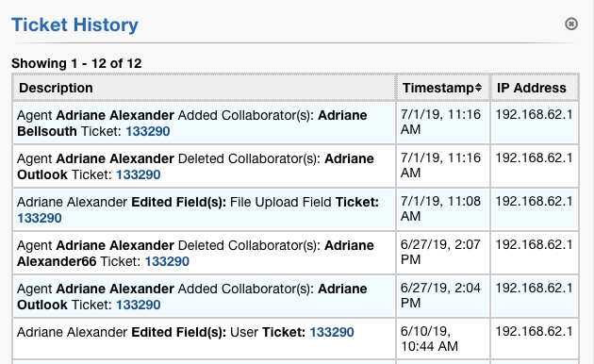Open ticket 133290 in File Upload Field row
This screenshot has height=364, width=594.
(x=40, y=218)
